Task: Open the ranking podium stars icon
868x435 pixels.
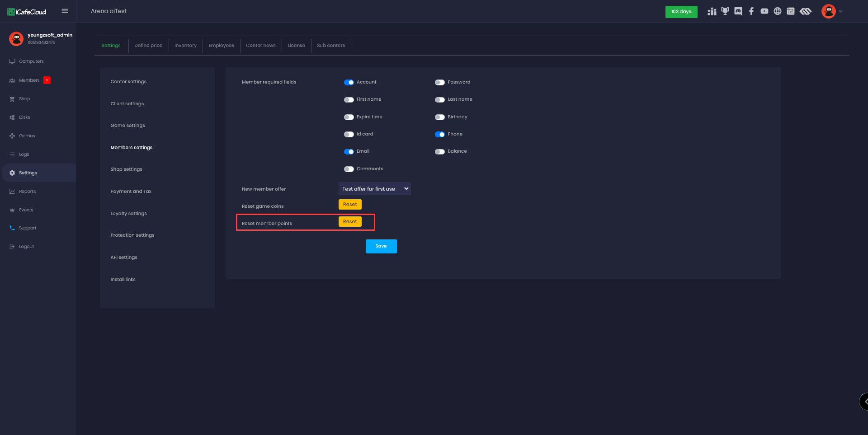Action: pyautogui.click(x=712, y=11)
